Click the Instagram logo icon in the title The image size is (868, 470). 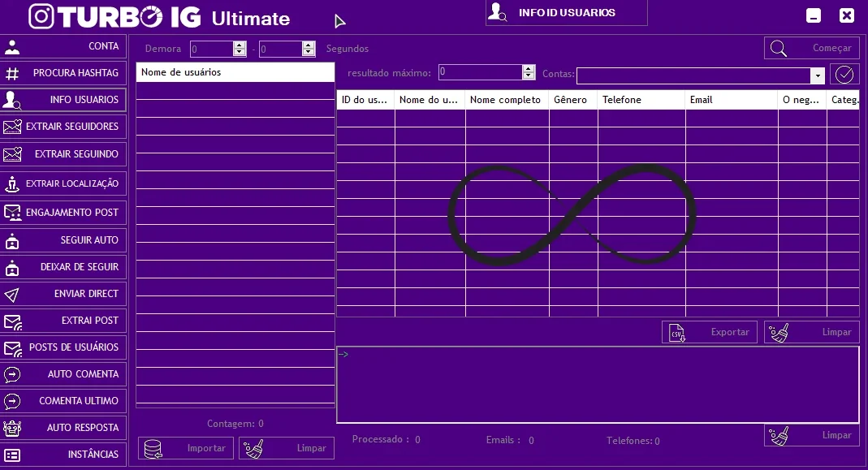coord(41,16)
